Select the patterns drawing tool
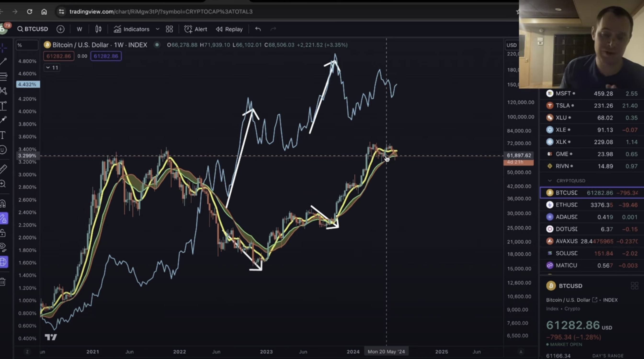The width and height of the screenshot is (644, 359). [4, 91]
